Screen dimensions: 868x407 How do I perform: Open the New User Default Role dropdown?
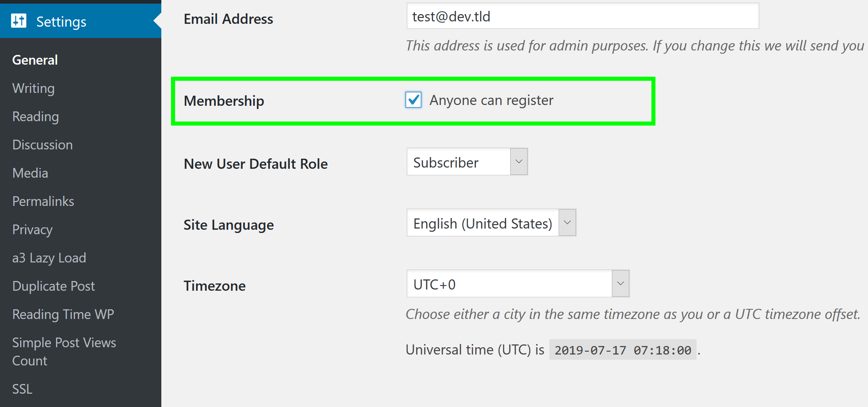click(467, 162)
